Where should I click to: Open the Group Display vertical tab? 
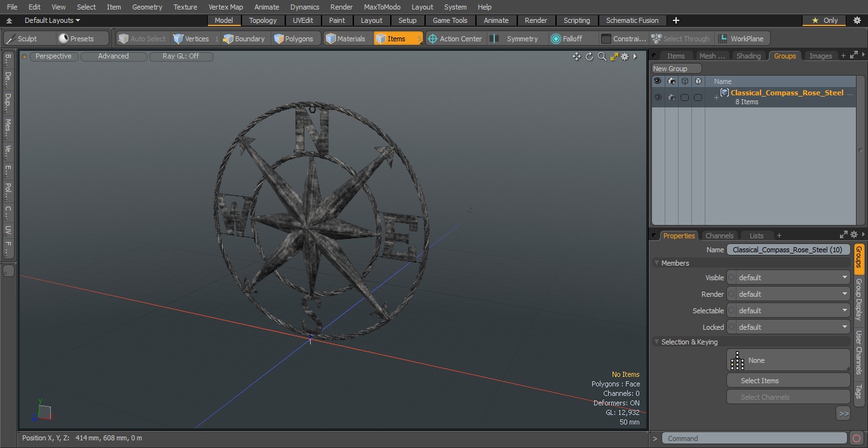coord(858,299)
